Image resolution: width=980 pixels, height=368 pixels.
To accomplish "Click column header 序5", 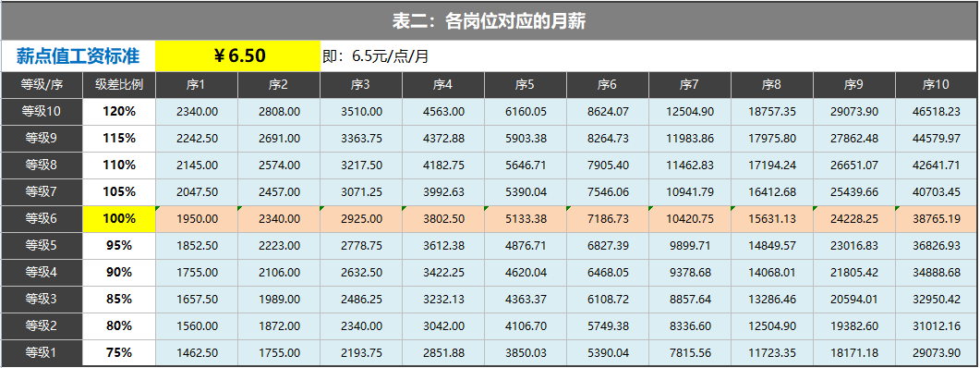I will (526, 85).
